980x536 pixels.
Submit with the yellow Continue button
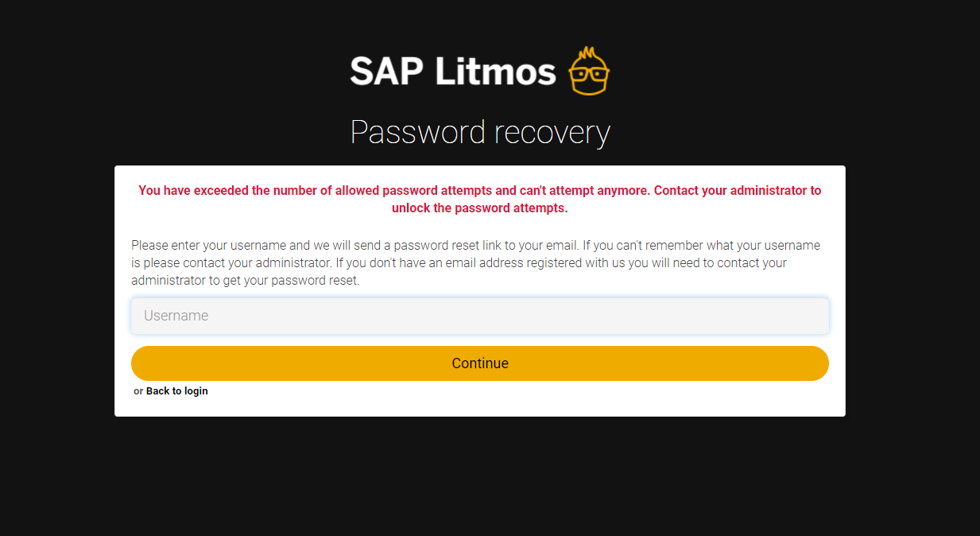tap(480, 363)
